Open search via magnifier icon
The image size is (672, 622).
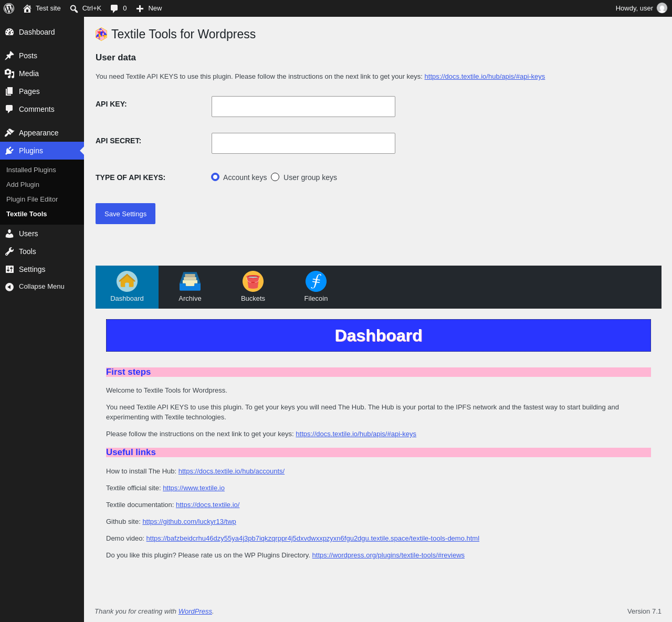tap(74, 8)
